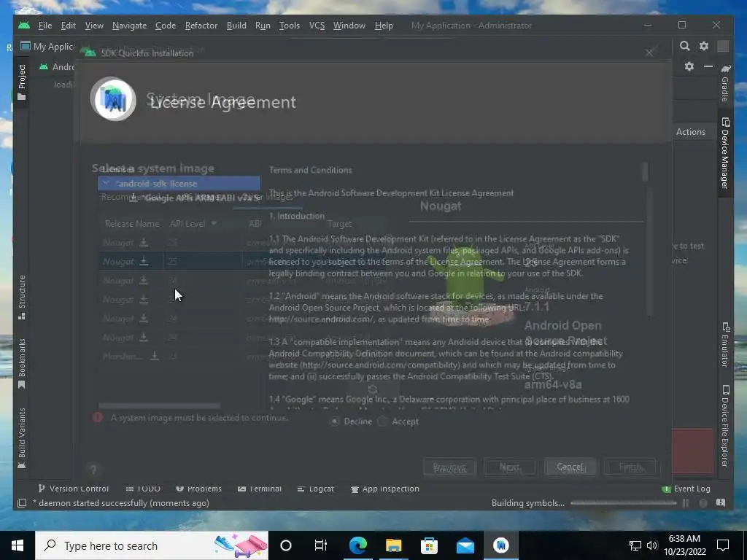
Task: Open the Device File Explorer panel
Action: 725,426
